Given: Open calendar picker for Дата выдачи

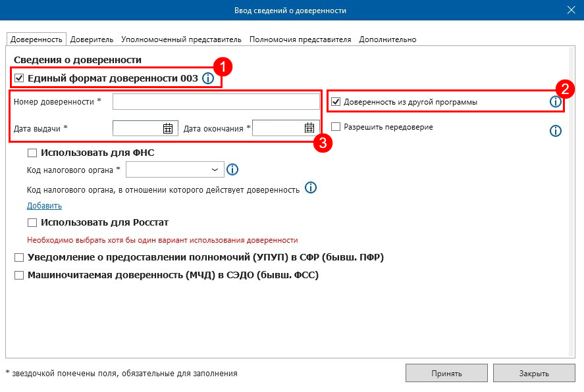Looking at the screenshot, I should [168, 128].
